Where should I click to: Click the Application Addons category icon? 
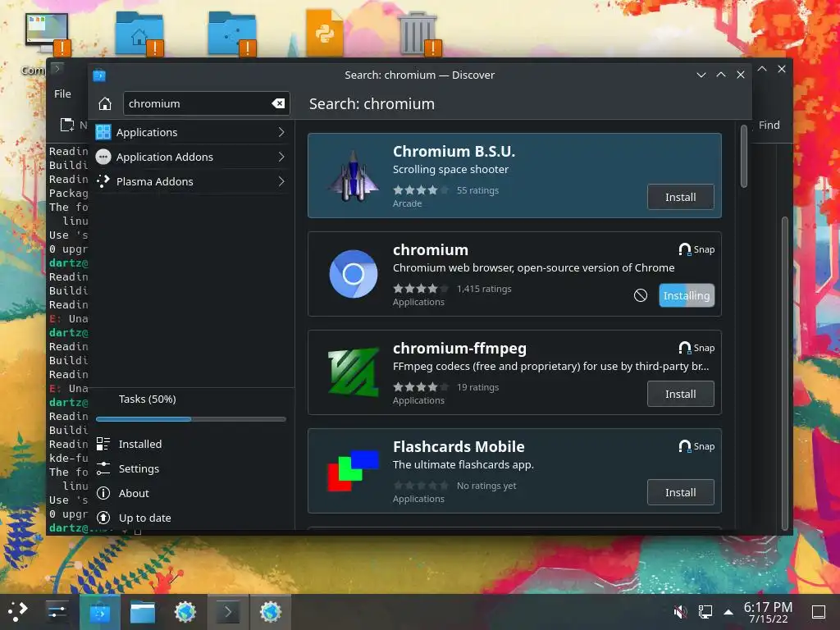103,157
